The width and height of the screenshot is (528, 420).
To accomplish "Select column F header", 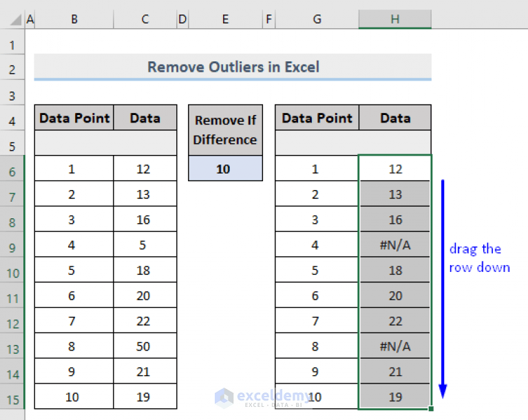I will [x=268, y=19].
